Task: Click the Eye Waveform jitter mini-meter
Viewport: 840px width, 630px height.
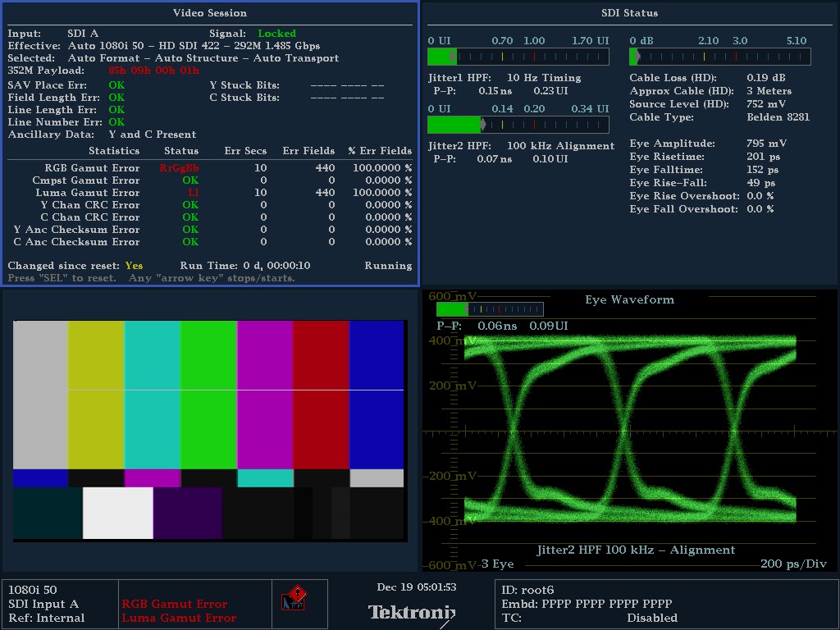Action: tap(490, 309)
